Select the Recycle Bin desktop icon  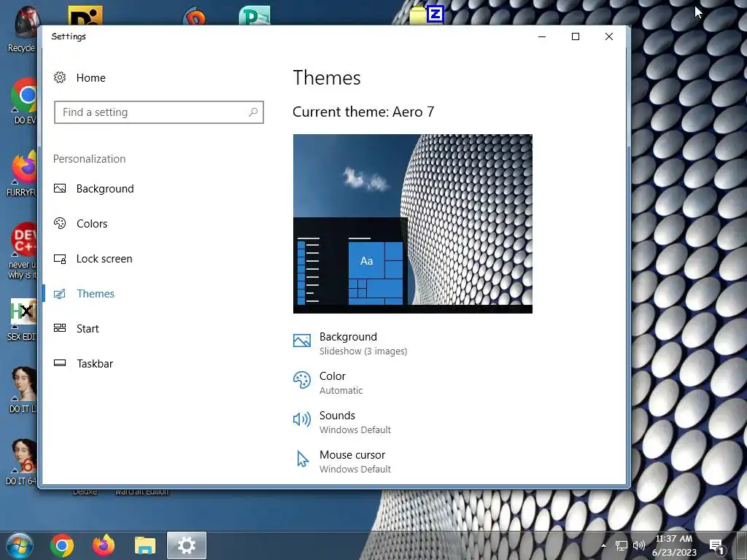click(x=21, y=29)
